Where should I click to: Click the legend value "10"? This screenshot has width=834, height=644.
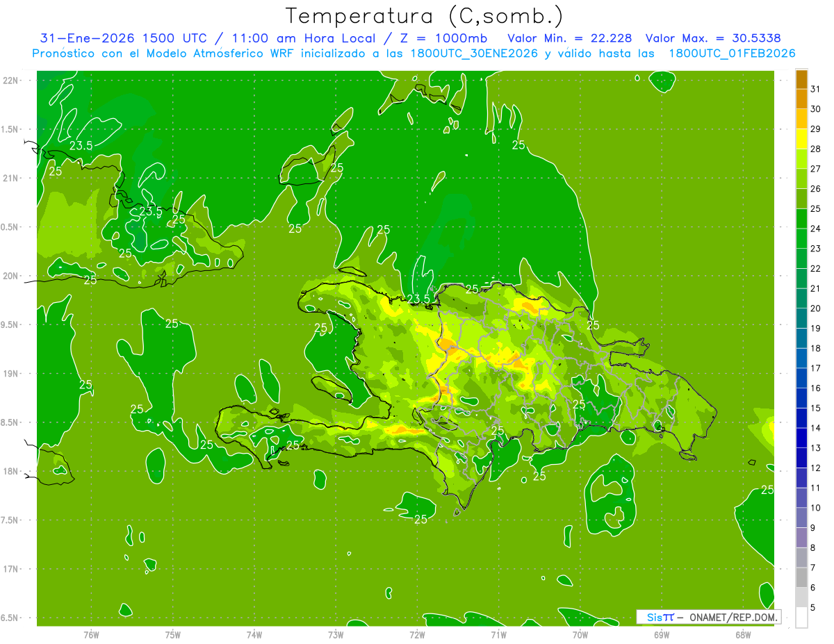point(815,508)
